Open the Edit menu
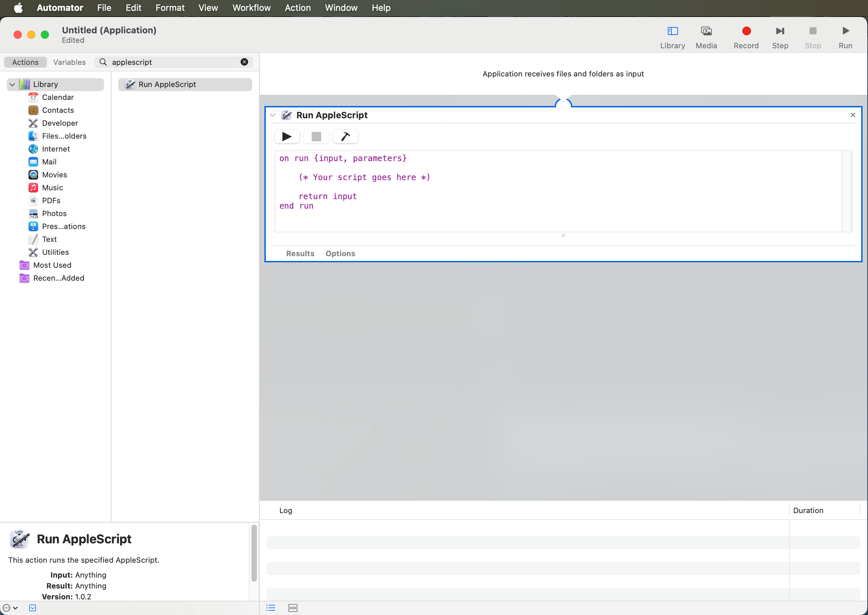868x615 pixels. pyautogui.click(x=133, y=7)
